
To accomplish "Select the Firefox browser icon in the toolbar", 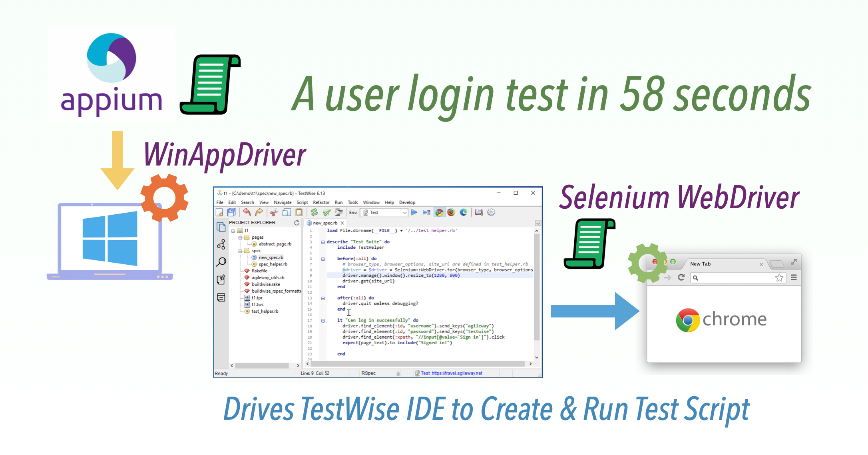I will (451, 212).
